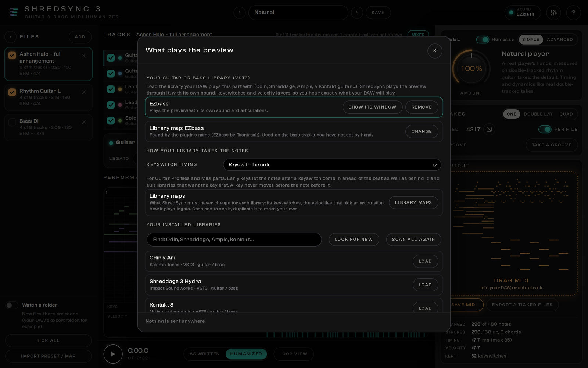Select the Humanized playback mode
Image resolution: width=588 pixels, height=368 pixels.
(x=246, y=354)
